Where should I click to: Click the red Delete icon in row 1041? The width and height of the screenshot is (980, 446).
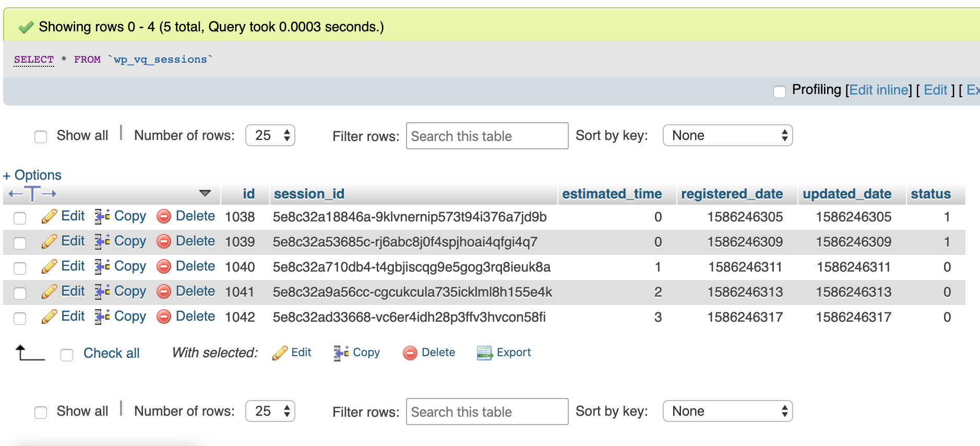164,291
